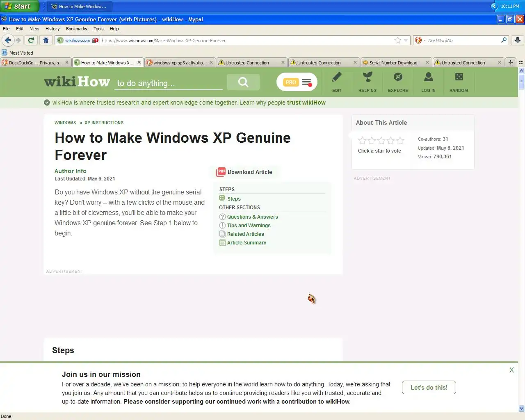The width and height of the screenshot is (525, 420).
Task: Reload the page with the refresh icon
Action: tap(31, 40)
